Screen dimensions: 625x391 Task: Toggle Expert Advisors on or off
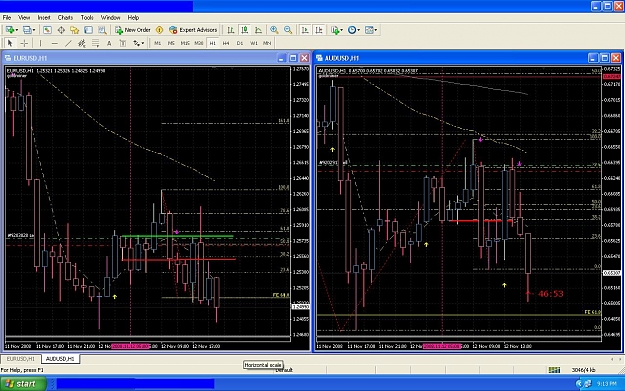193,30
